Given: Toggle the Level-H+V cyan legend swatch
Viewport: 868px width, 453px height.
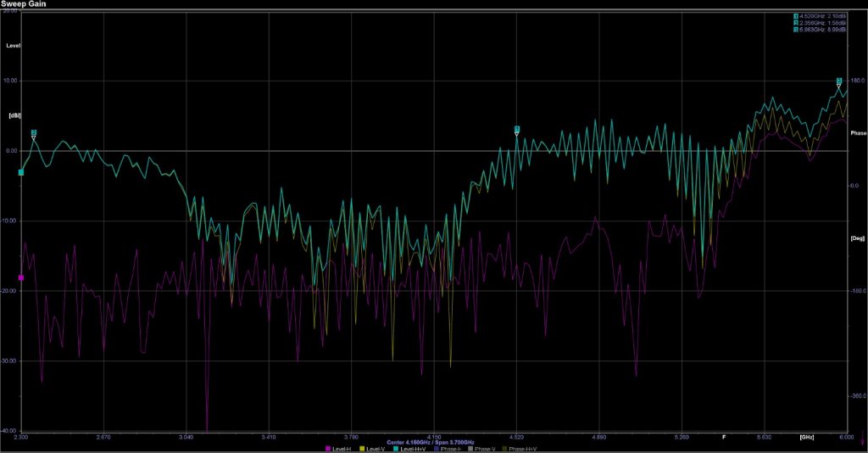Looking at the screenshot, I should coord(396,449).
